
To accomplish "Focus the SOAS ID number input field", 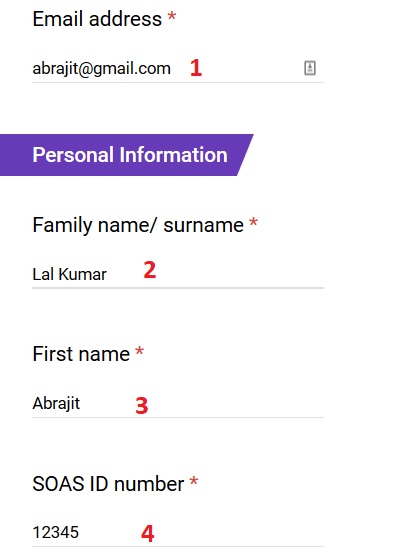I will click(x=178, y=532).
